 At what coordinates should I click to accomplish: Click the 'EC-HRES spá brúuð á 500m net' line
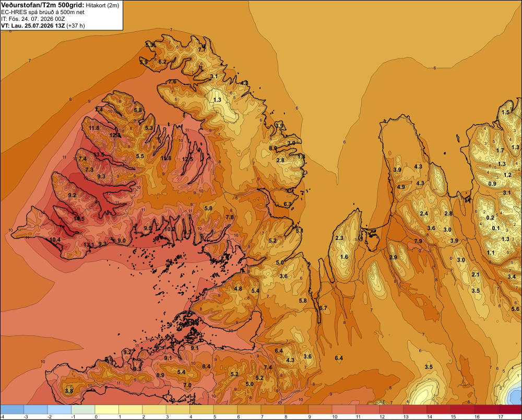(x=43, y=12)
